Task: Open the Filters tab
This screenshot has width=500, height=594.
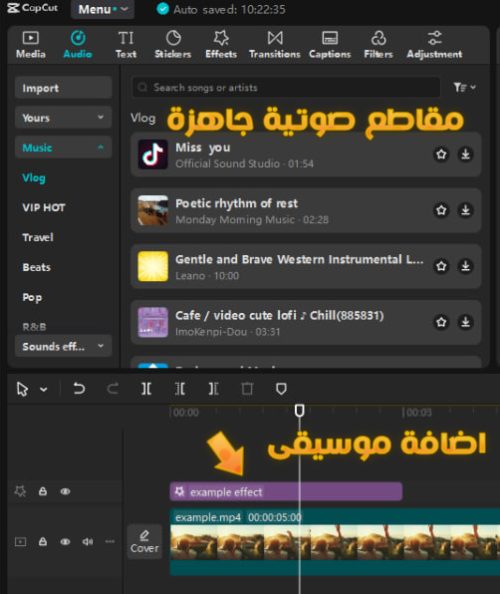Action: (x=378, y=45)
